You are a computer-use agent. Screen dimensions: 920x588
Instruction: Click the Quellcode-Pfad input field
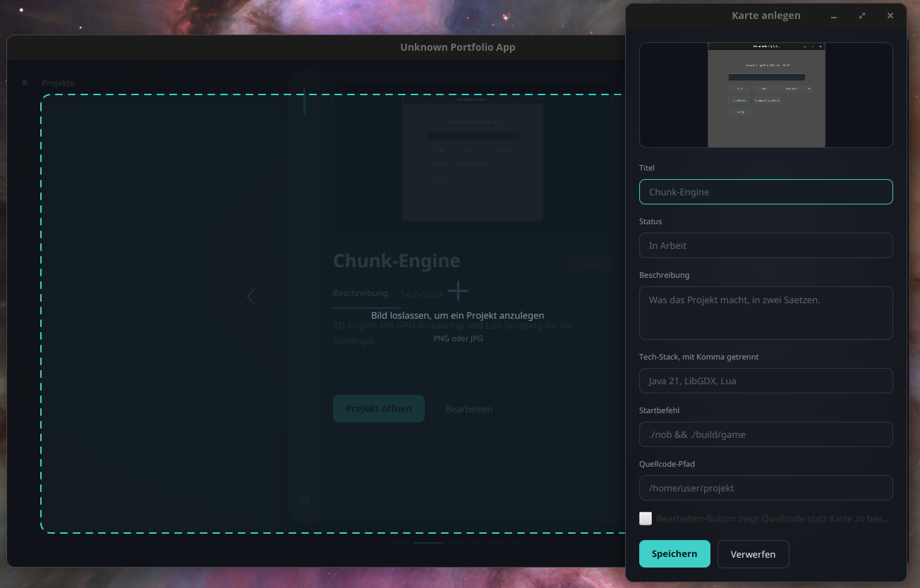765,488
